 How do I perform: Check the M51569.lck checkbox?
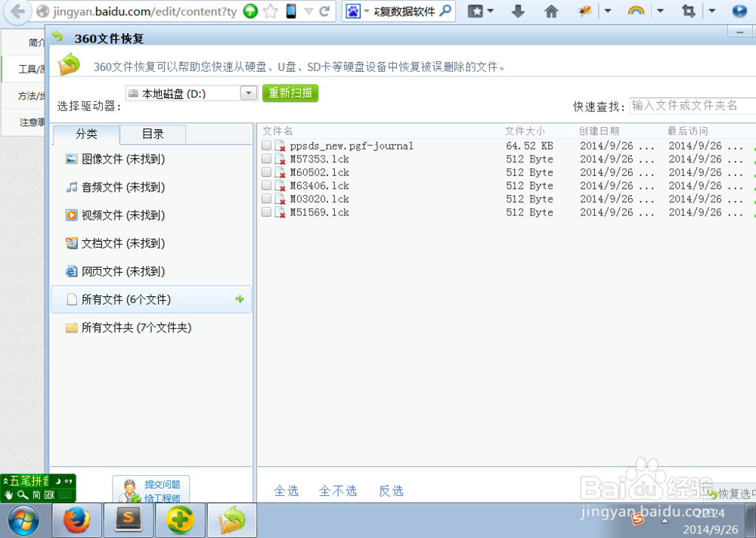coord(266,212)
